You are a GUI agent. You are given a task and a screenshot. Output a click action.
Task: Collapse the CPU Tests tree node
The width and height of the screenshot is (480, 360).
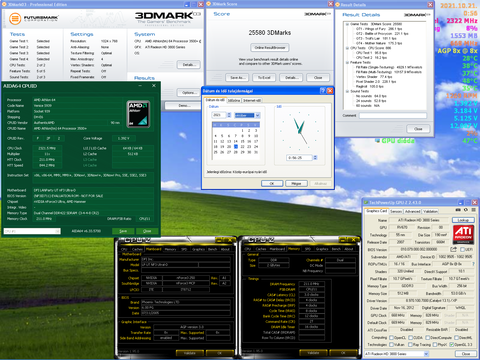[347, 48]
